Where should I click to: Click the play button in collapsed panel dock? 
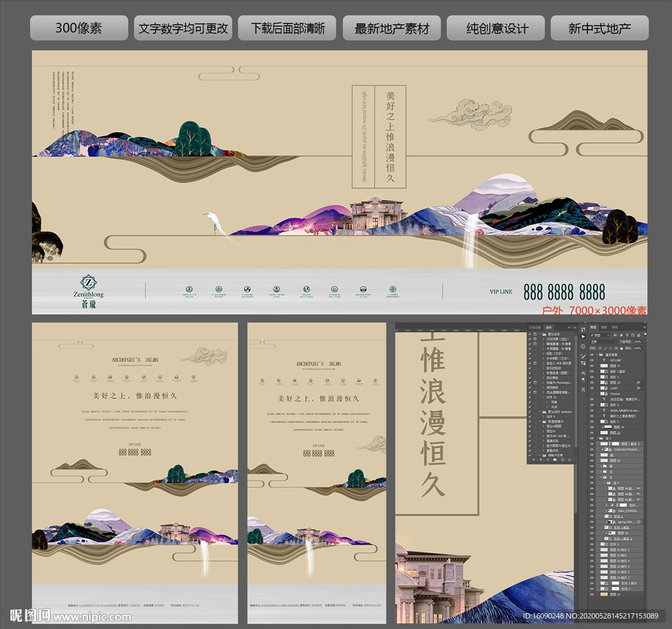[583, 336]
